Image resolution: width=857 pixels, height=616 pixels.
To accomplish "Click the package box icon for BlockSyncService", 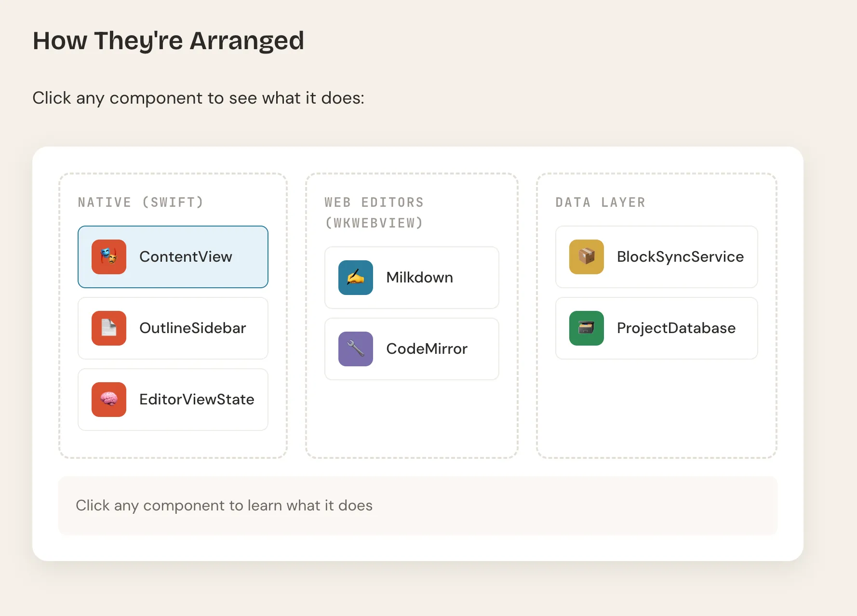I will [x=587, y=257].
